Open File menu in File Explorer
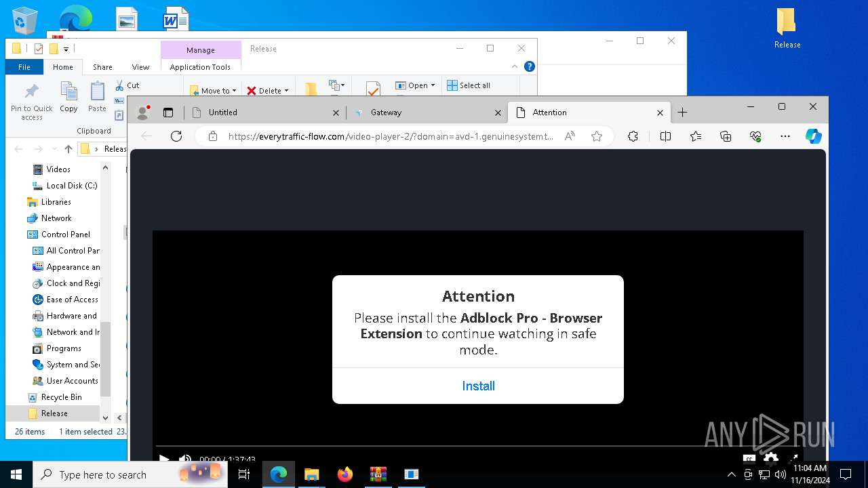The height and width of the screenshot is (488, 868). (24, 67)
